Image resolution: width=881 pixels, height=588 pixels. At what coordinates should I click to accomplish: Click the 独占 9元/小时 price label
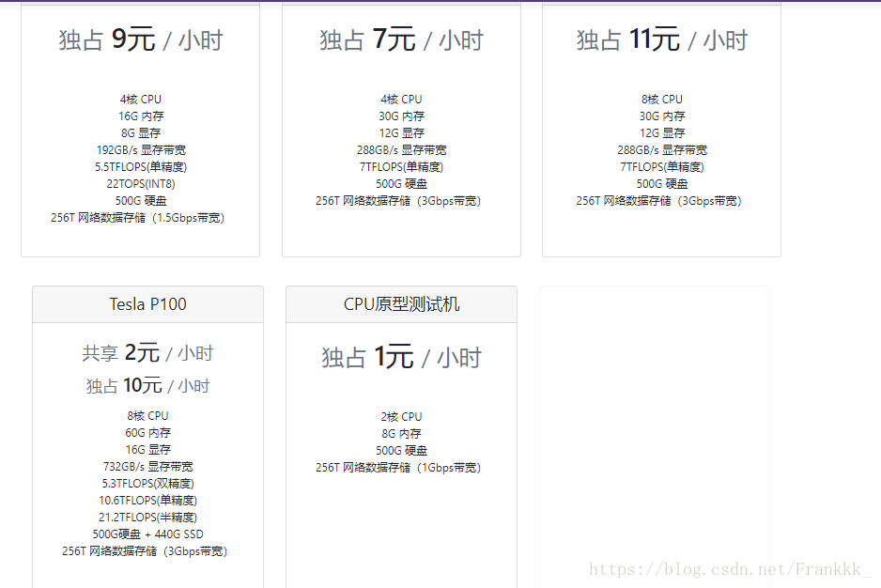(x=139, y=39)
